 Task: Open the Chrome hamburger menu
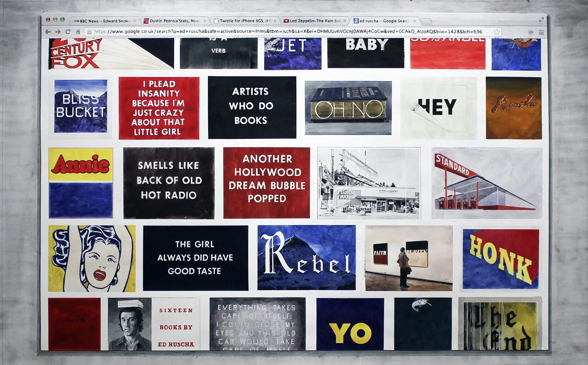pyautogui.click(x=541, y=32)
